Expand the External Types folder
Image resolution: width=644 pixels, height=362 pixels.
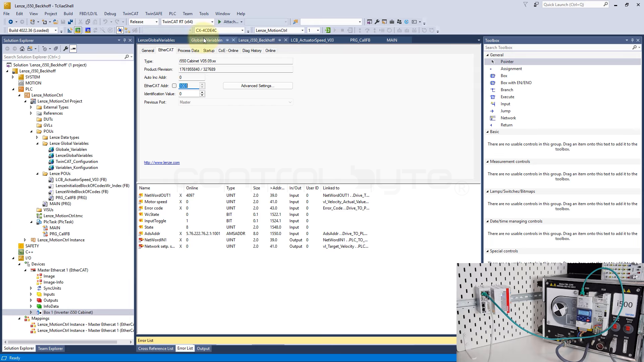31,107
